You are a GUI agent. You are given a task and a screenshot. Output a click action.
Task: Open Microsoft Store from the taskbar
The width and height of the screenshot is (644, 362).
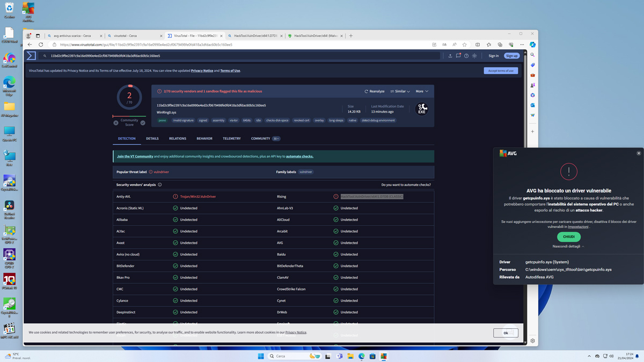[x=372, y=356]
